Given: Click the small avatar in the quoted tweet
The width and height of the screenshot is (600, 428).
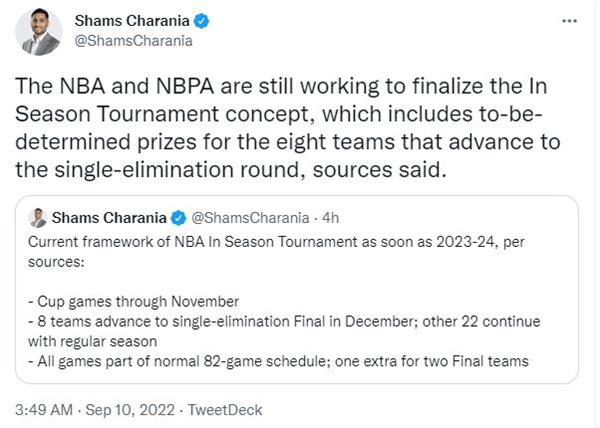Looking at the screenshot, I should 38,217.
